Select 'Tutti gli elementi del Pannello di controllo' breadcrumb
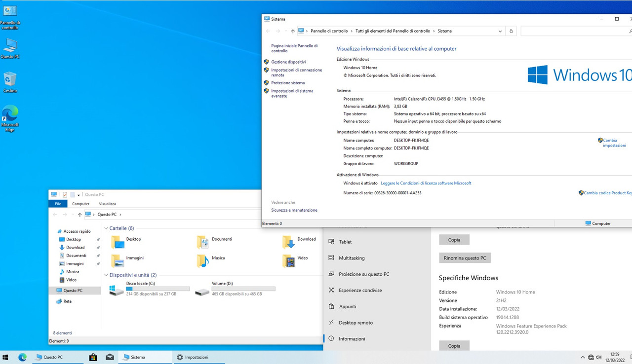 393,31
